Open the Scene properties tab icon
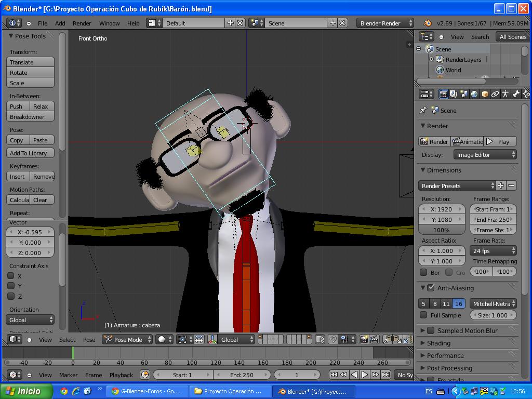The image size is (532, 399). pos(464,95)
